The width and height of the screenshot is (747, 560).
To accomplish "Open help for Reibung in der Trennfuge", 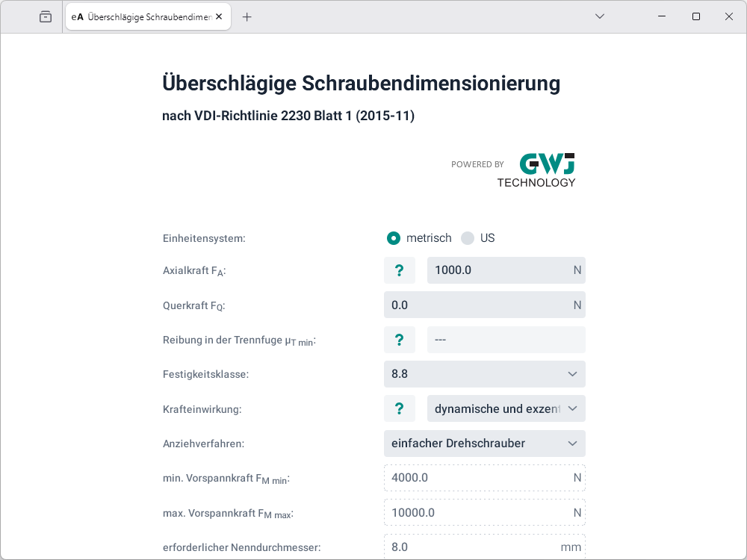I will point(400,340).
